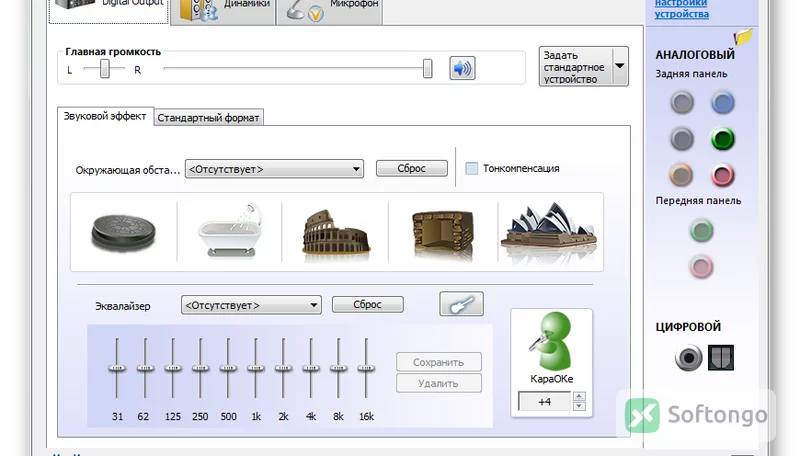The height and width of the screenshot is (456, 800).
Task: Click the Сохранить equalizer button
Action: 439,362
